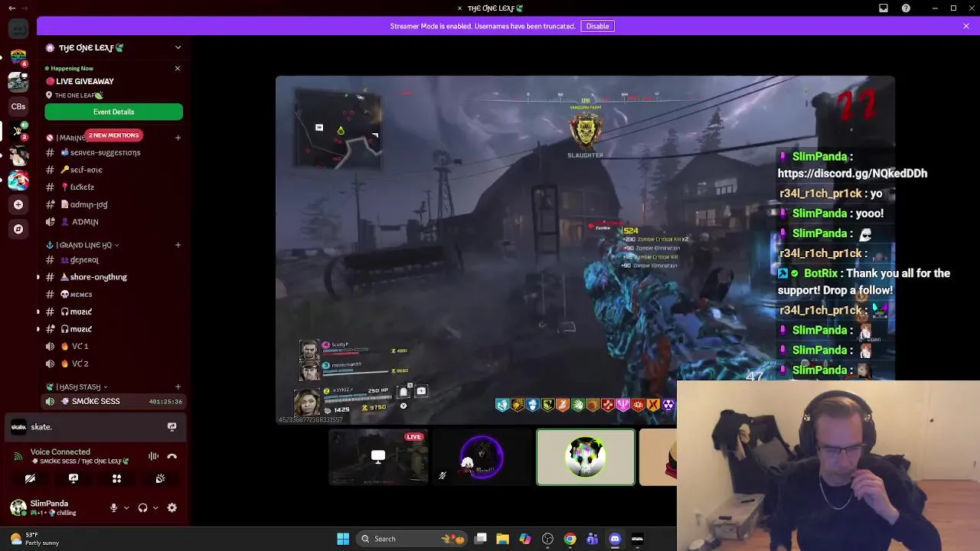Open memes channel
The image size is (980, 551).
tap(113, 295)
